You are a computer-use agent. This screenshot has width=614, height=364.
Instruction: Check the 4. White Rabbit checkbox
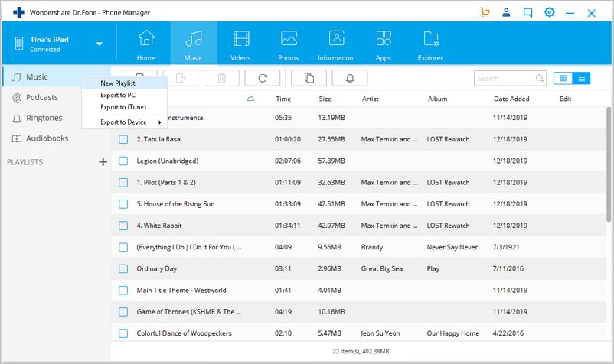tap(123, 226)
